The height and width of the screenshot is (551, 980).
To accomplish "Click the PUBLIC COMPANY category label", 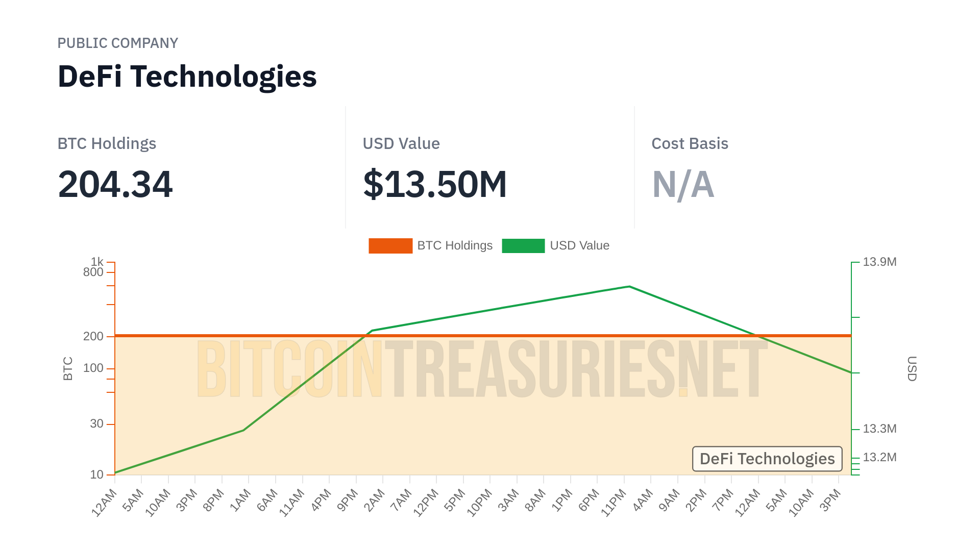I will (117, 43).
